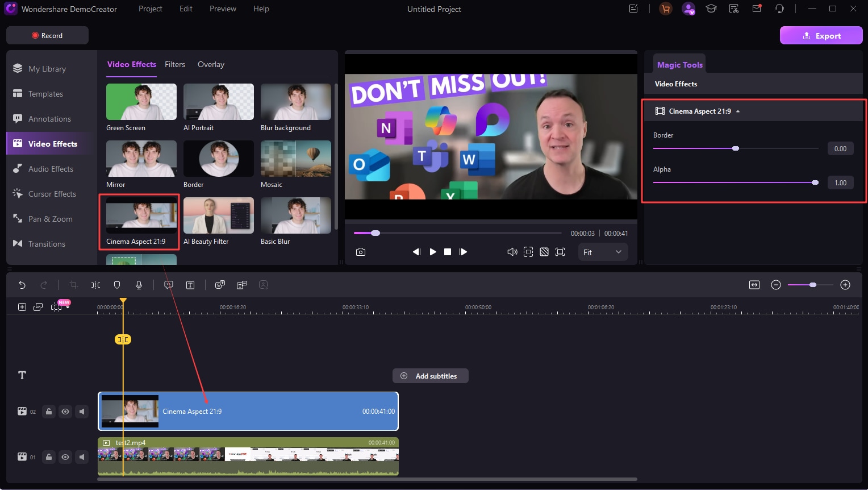This screenshot has height=490, width=868.
Task: Click the hatched square icon in preview controls
Action: coord(544,252)
